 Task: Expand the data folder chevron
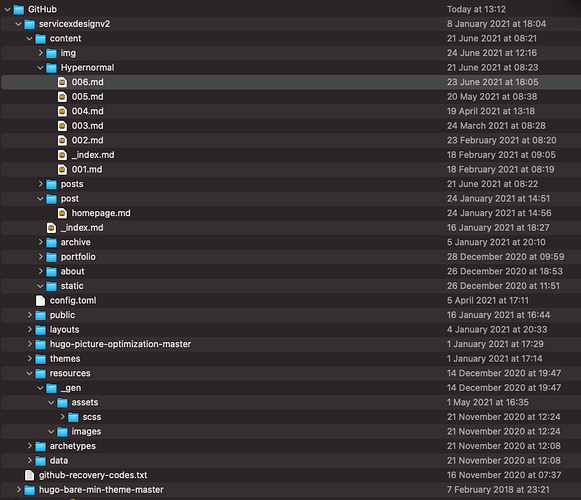pyautogui.click(x=29, y=461)
